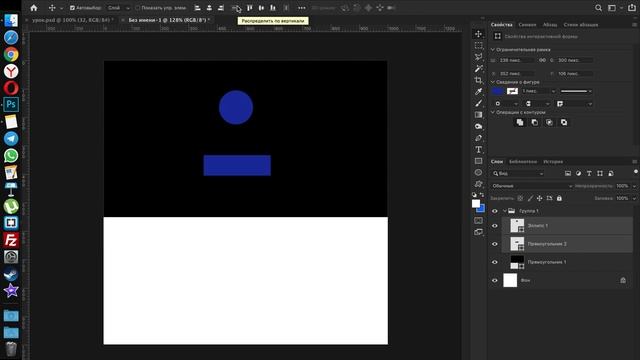This screenshot has width=640, height=360.
Task: Open the Обычный blend mode dropdown
Action: click(532, 186)
